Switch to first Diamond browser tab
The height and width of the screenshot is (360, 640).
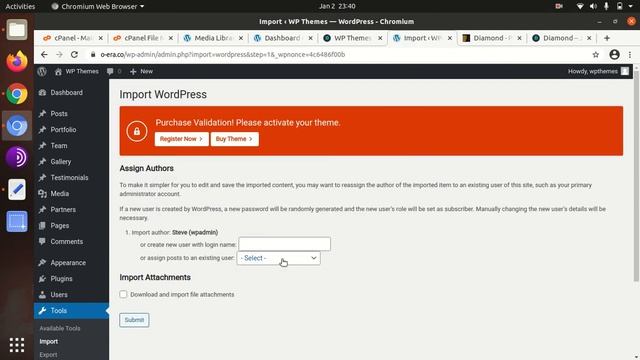tap(492, 38)
